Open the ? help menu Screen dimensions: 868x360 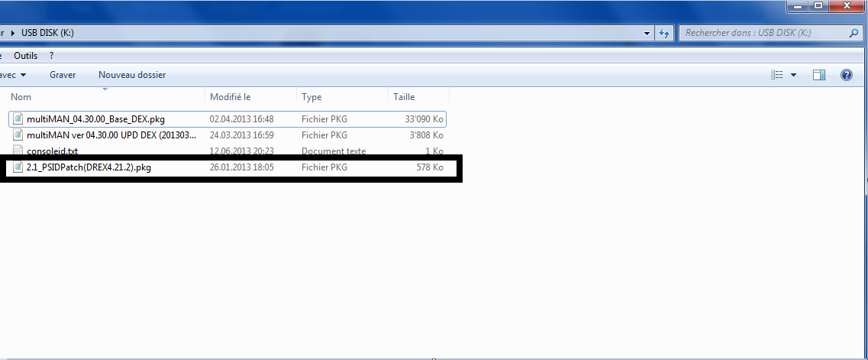(51, 56)
